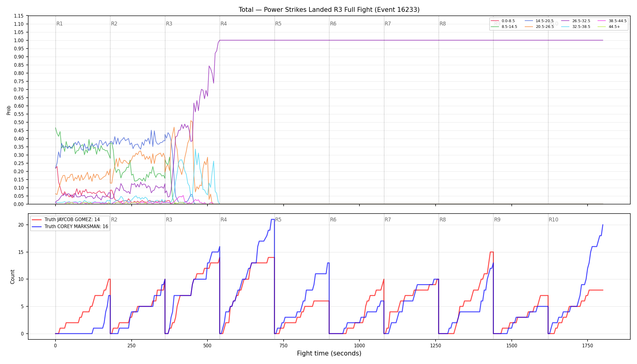
Task: Select the 20.5-26.5 legend entry
Action: tap(539, 27)
